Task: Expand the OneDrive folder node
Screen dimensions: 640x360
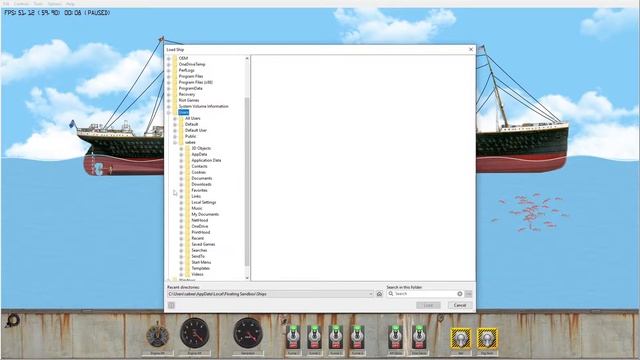Action: click(x=181, y=226)
